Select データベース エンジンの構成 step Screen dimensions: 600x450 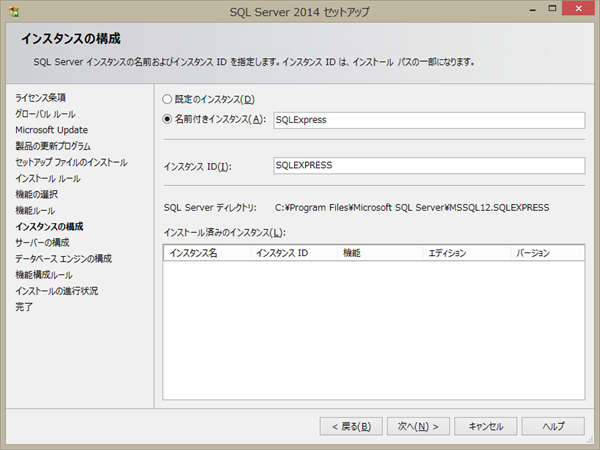click(x=64, y=259)
